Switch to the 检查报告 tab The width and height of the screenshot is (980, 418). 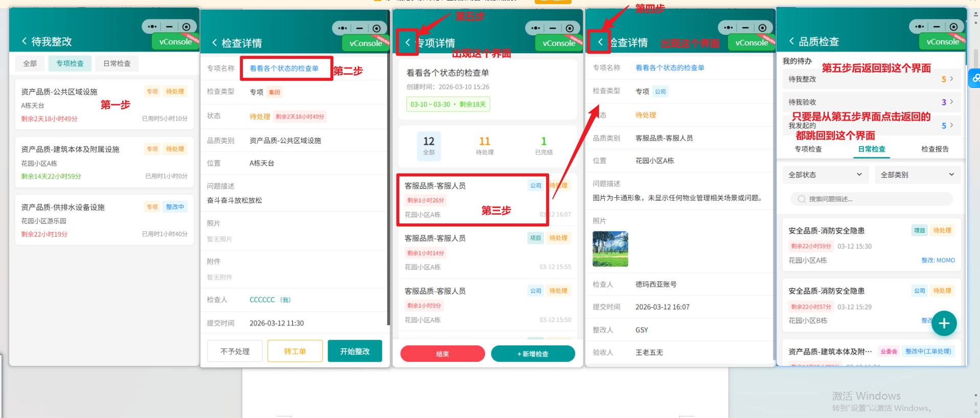click(935, 149)
